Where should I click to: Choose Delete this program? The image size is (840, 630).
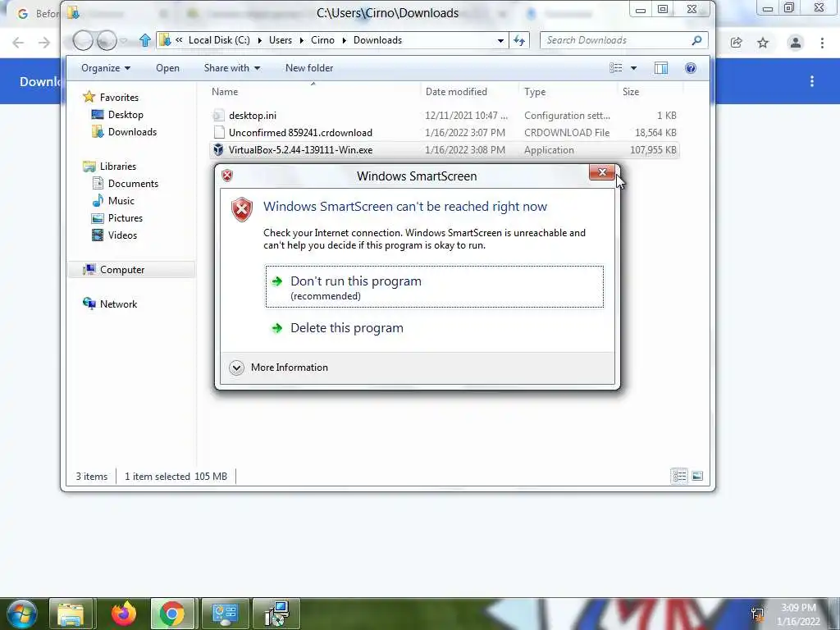coord(435,328)
